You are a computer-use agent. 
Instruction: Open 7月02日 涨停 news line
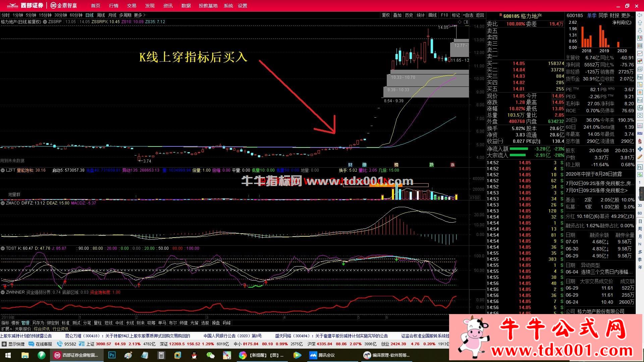(x=600, y=183)
